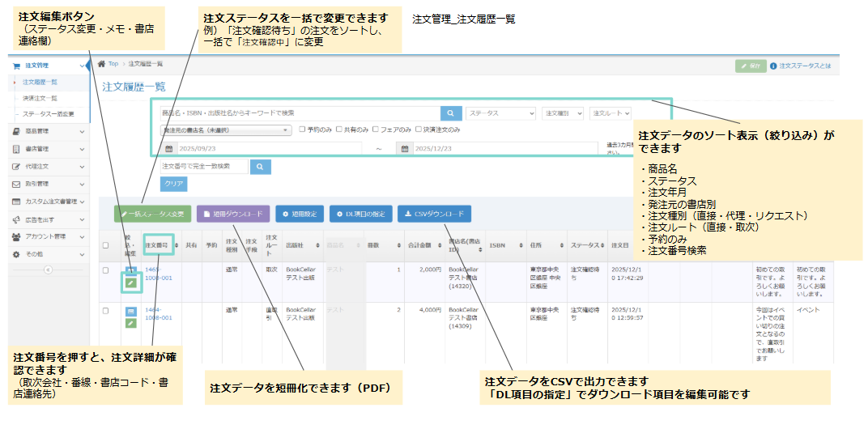Open order number link 1464-1008-001
This screenshot has height=446, width=868.
[x=159, y=314]
